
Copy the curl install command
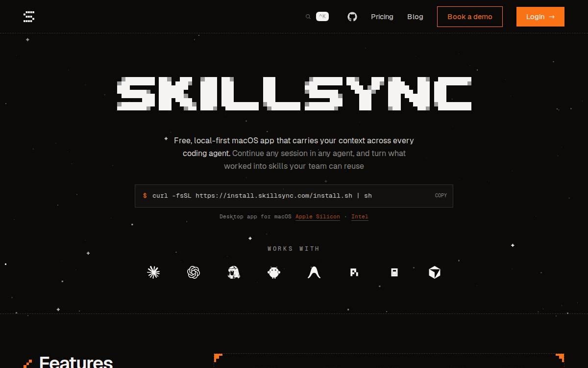441,195
